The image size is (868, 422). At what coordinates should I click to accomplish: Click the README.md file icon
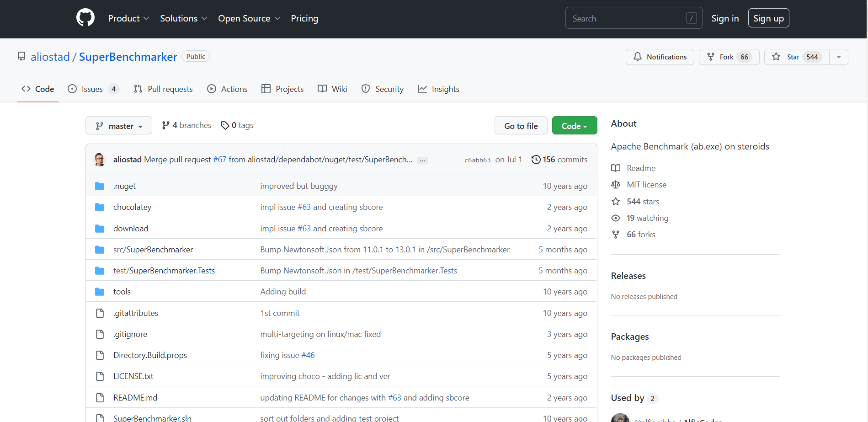click(100, 398)
